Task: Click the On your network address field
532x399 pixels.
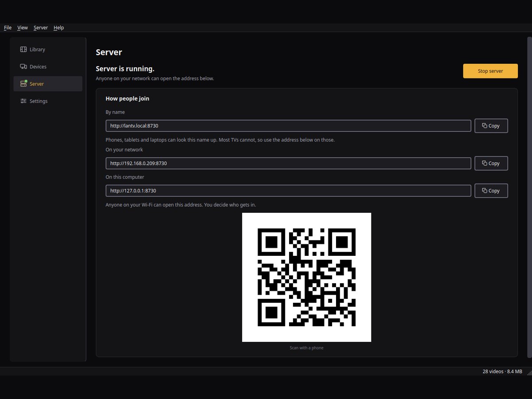Action: tap(288, 163)
